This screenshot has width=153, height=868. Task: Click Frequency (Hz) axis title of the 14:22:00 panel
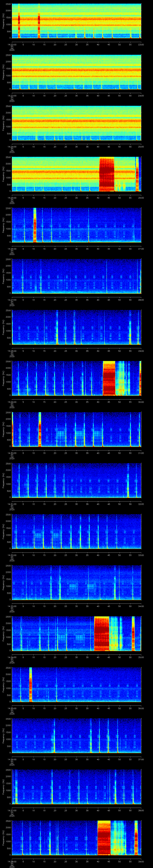pos(3,21)
